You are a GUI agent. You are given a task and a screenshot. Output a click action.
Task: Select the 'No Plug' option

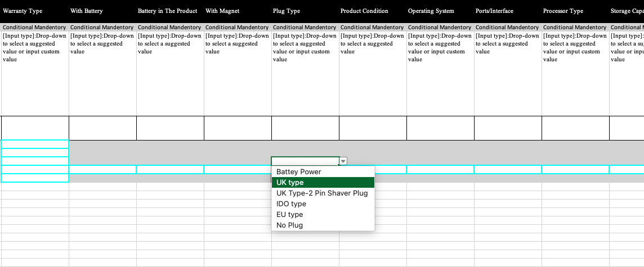click(x=289, y=225)
